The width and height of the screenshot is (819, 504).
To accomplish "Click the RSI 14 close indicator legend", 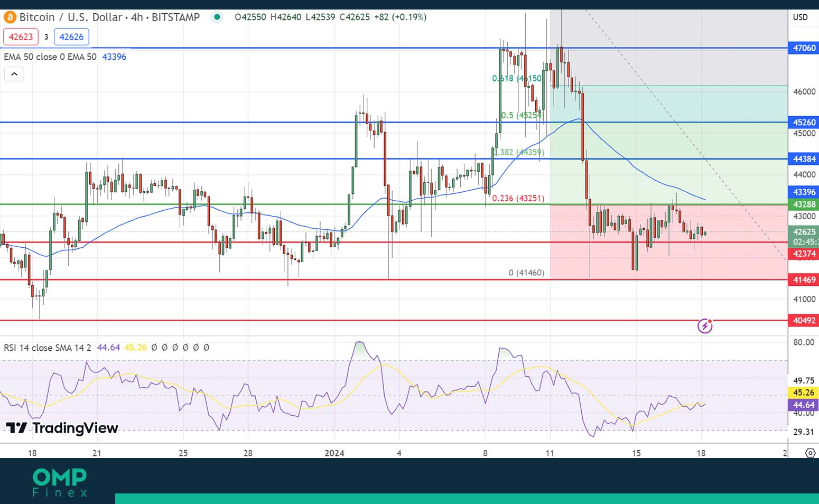I will point(48,348).
